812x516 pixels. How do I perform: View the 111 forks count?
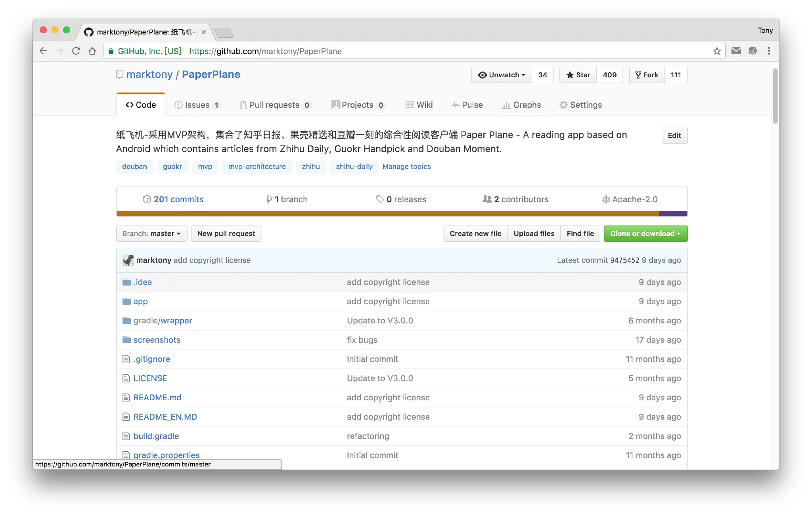(676, 75)
